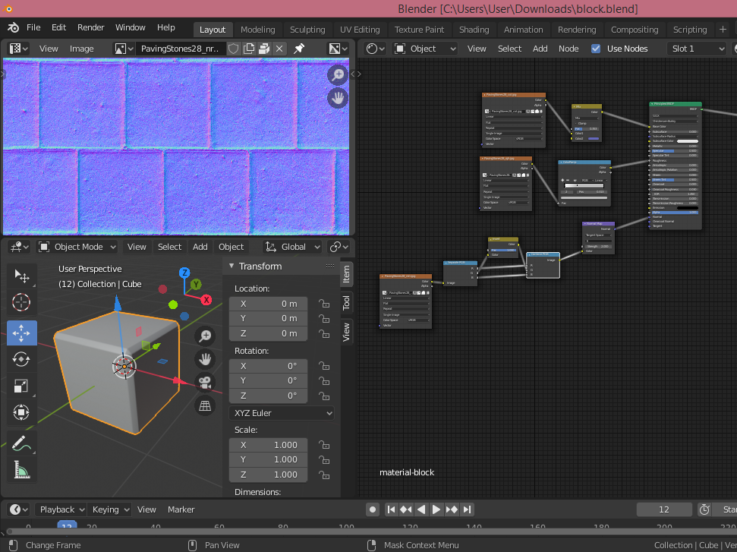Click the Scale X value field
Image resolution: width=737 pixels, height=552 pixels.
(268, 445)
